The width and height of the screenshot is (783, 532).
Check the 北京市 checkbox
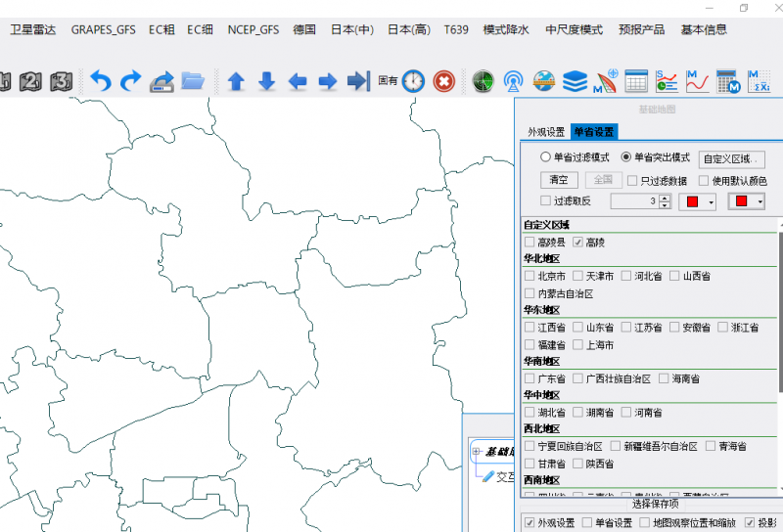530,276
